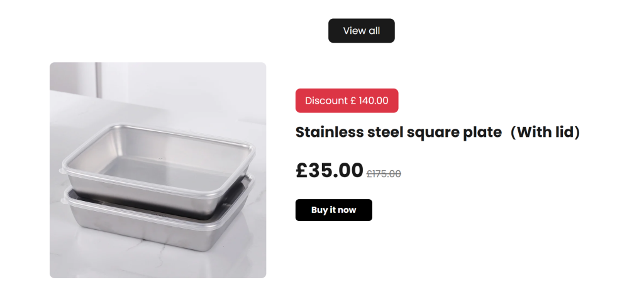This screenshot has height=287, width=644.
Task: Click the crossed-out £175.00 original price
Action: [x=384, y=174]
